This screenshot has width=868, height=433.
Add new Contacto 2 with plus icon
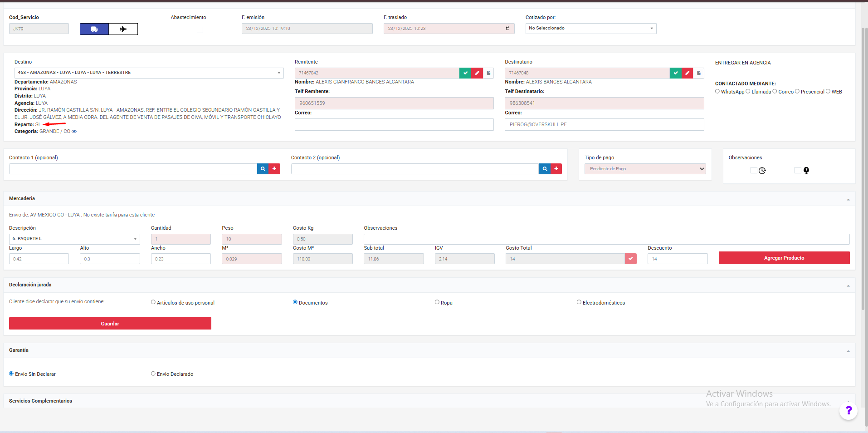click(556, 169)
